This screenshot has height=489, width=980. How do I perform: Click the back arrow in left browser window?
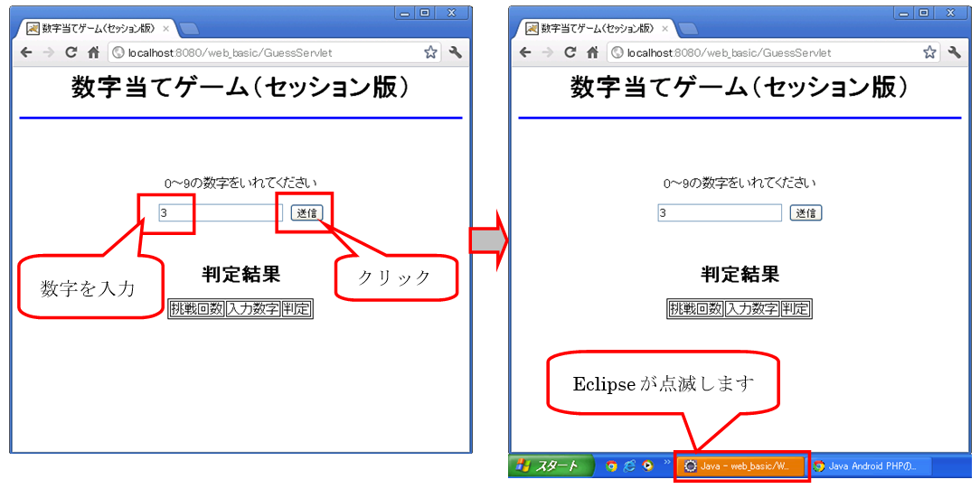click(25, 52)
